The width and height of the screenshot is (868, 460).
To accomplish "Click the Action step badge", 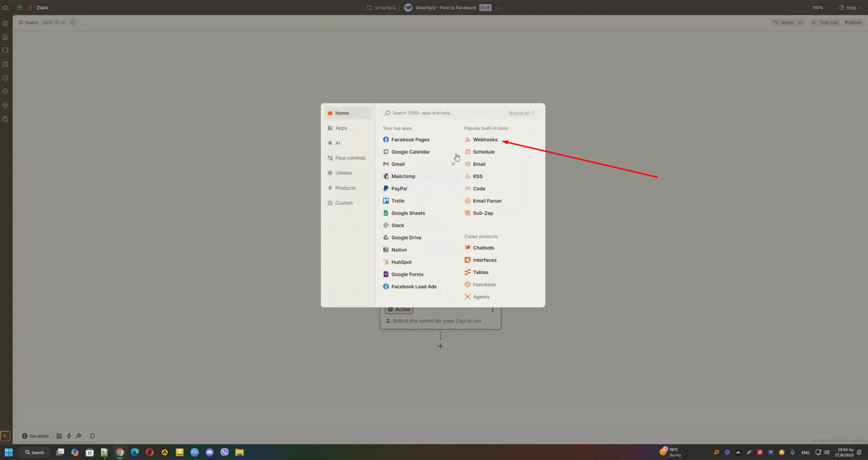I will click(x=399, y=309).
